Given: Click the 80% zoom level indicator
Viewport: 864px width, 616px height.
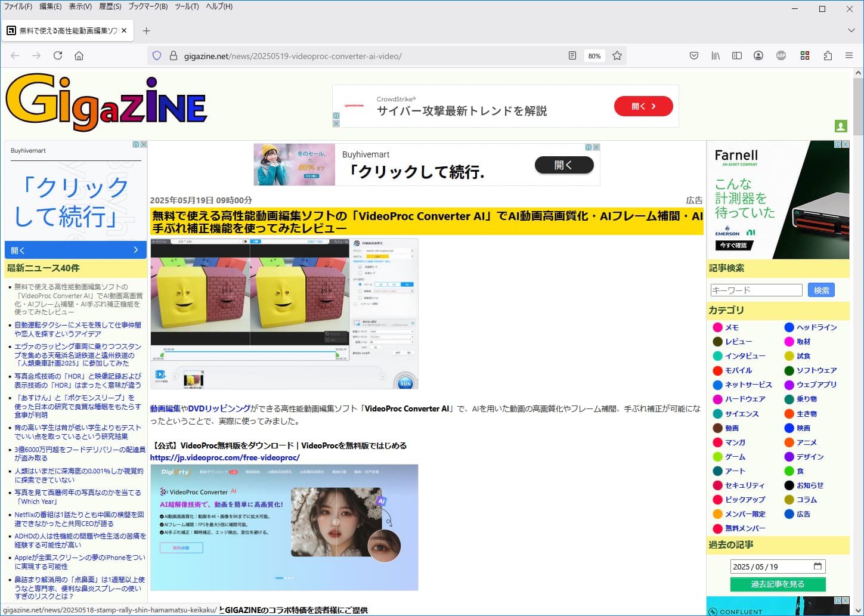Looking at the screenshot, I should [594, 56].
